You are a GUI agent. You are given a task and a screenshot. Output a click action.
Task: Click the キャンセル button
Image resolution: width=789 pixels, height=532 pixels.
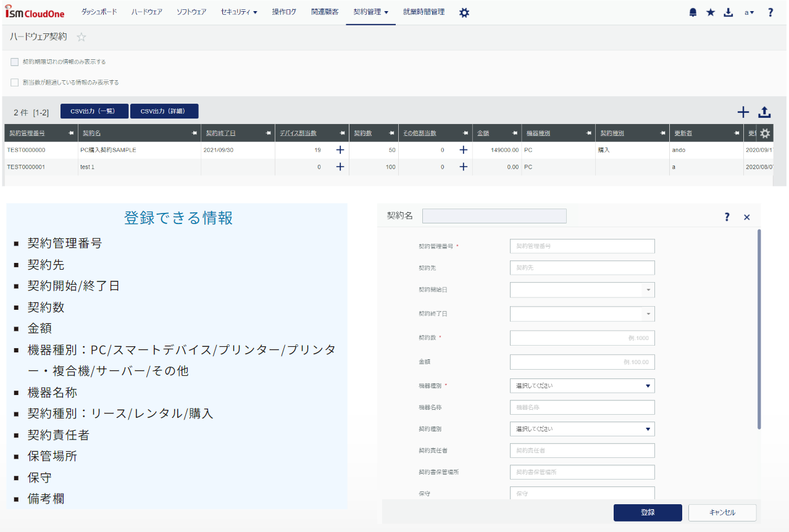pyautogui.click(x=722, y=513)
